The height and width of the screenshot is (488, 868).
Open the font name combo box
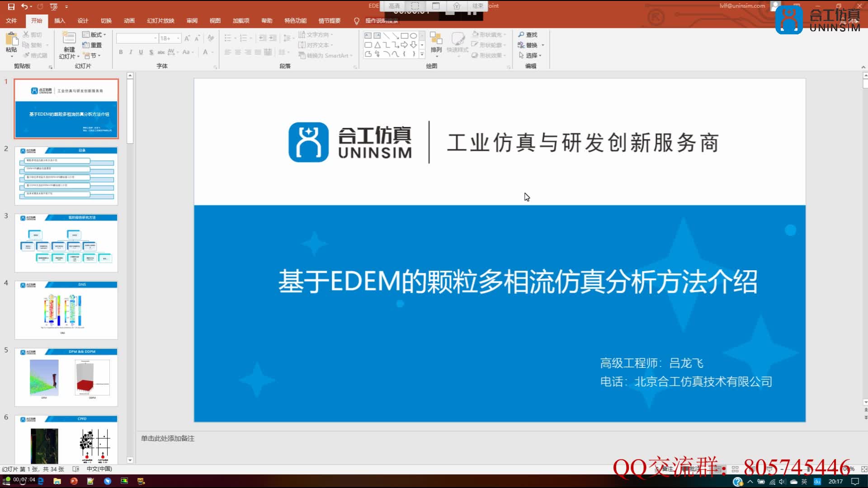tap(137, 38)
